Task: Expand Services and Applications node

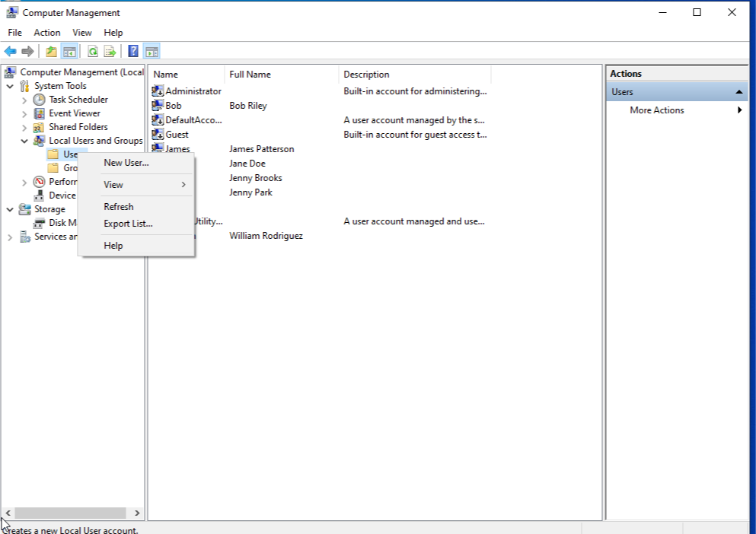Action: coord(10,237)
